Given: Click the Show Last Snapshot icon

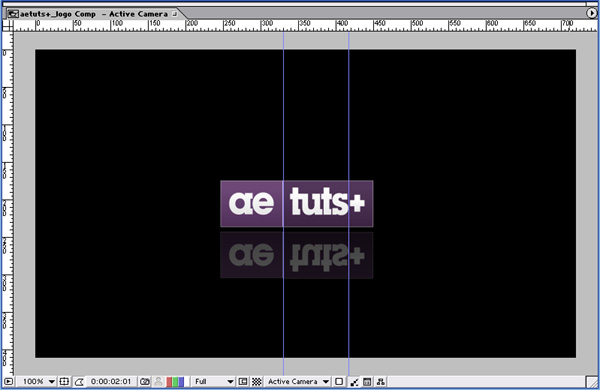Looking at the screenshot, I should click(x=158, y=382).
